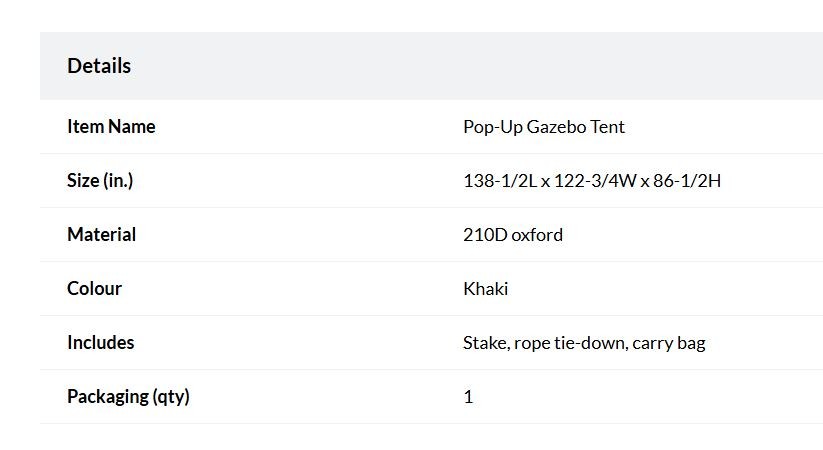Image resolution: width=823 pixels, height=450 pixels.
Task: Click the Details section header
Action: coord(99,66)
